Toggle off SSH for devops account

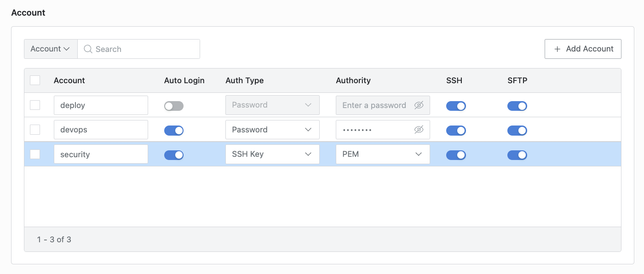click(x=456, y=131)
